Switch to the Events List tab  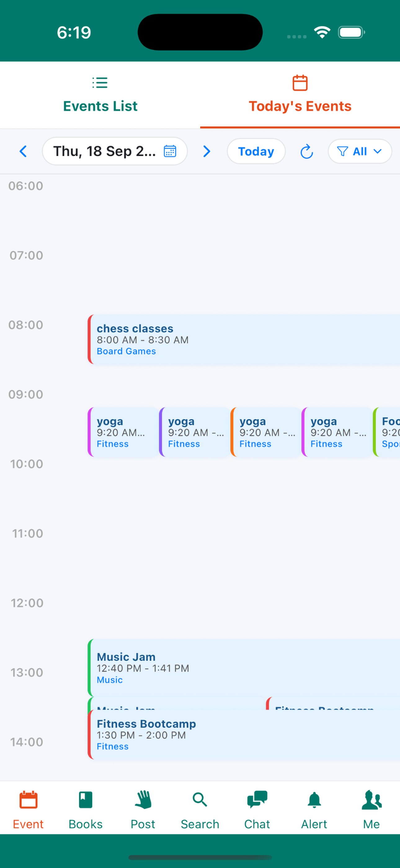(x=100, y=95)
